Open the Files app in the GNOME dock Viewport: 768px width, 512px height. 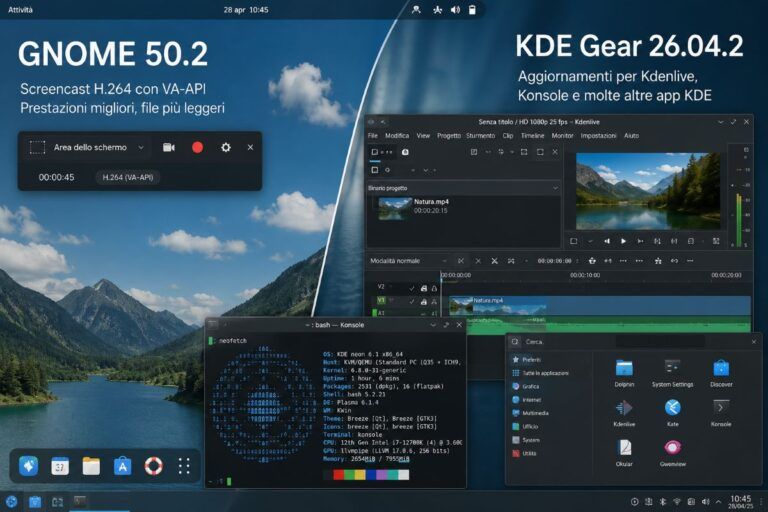(91, 466)
